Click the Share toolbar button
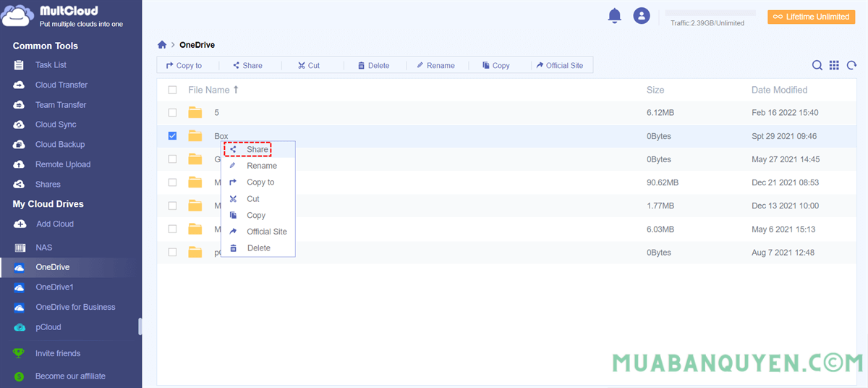The image size is (868, 388). (247, 65)
